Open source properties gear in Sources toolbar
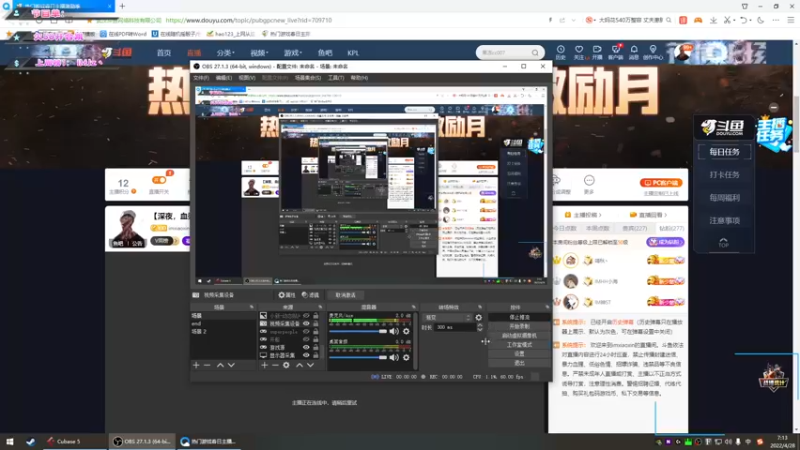Screen dimensions: 800x450 pyautogui.click(x=286, y=365)
